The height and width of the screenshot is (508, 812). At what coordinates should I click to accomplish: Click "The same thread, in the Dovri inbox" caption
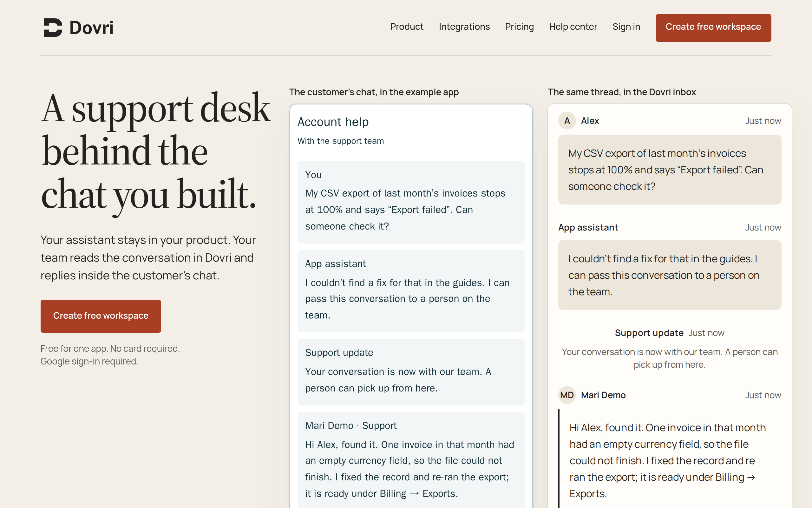(622, 92)
